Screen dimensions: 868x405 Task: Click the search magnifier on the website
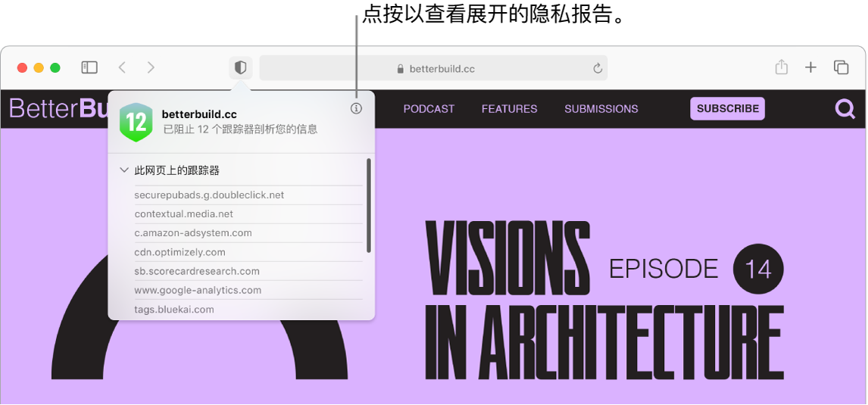point(845,109)
